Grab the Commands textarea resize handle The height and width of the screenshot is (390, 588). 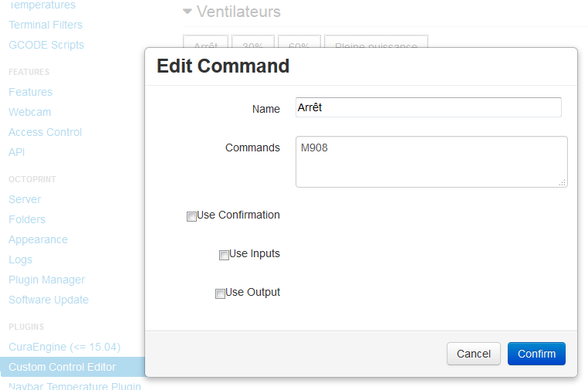(562, 182)
